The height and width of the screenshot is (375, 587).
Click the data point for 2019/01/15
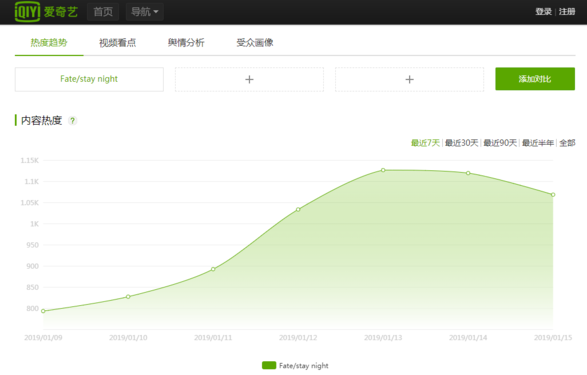coord(553,195)
